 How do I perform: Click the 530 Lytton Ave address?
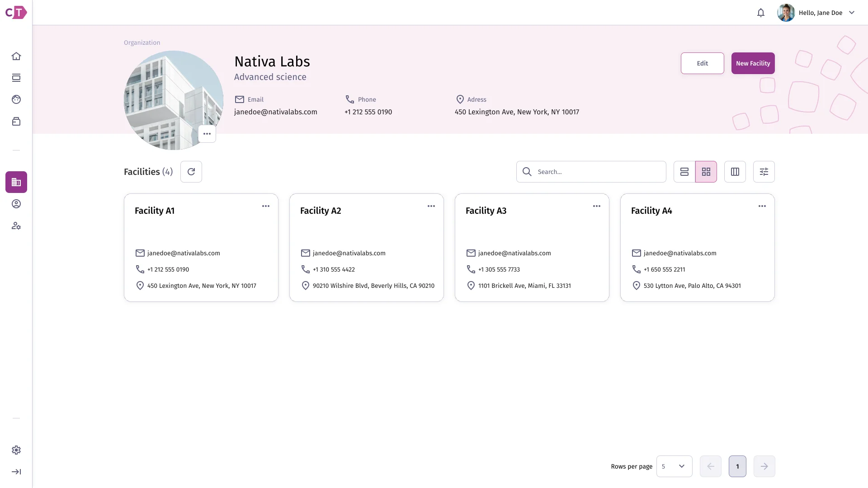pos(692,286)
